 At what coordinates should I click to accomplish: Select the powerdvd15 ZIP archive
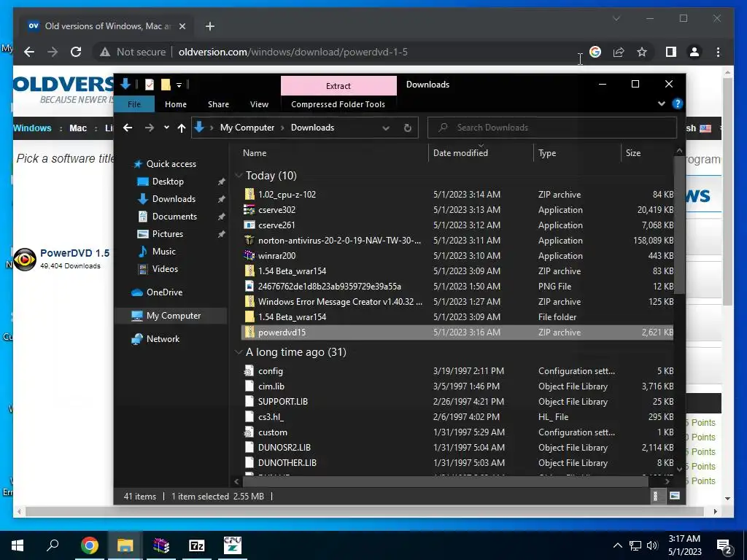tap(457, 332)
